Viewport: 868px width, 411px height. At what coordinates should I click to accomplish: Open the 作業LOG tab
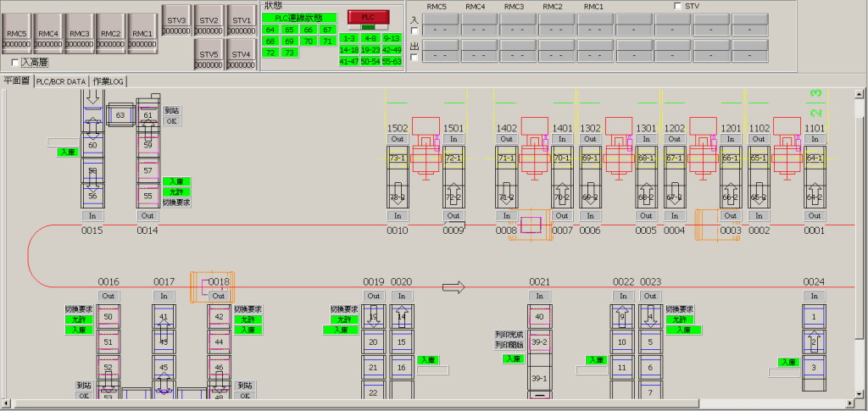point(108,81)
